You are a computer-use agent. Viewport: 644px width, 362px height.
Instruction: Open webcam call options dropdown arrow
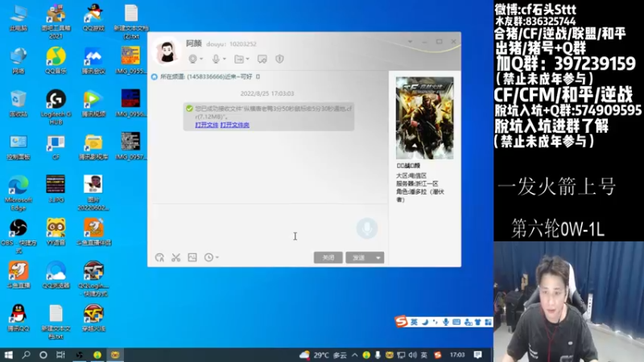[x=201, y=59]
